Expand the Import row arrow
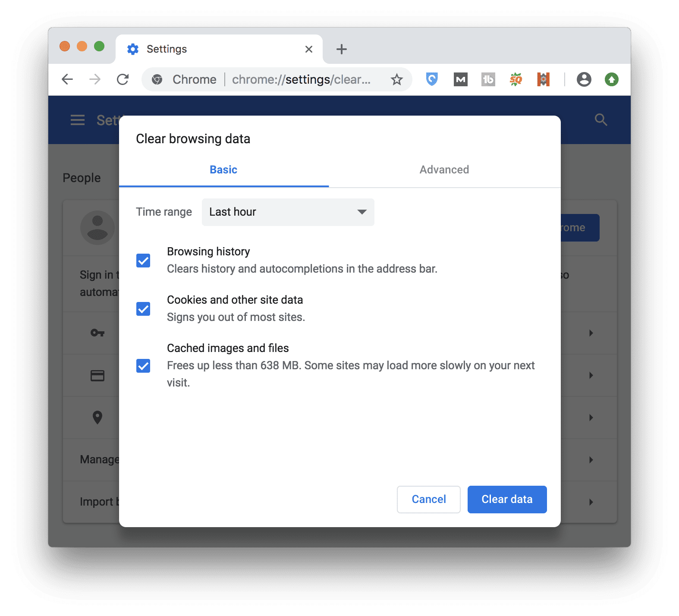This screenshot has width=679, height=616. [591, 502]
